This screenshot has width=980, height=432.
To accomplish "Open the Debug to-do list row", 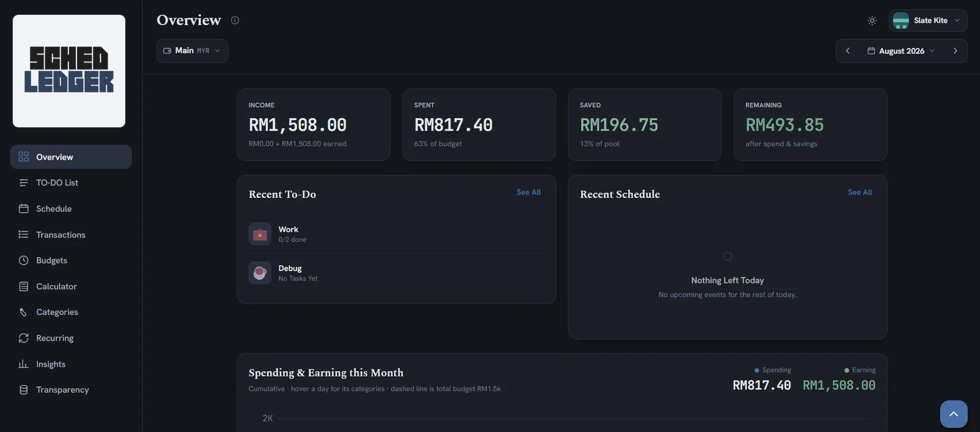I will pyautogui.click(x=396, y=273).
